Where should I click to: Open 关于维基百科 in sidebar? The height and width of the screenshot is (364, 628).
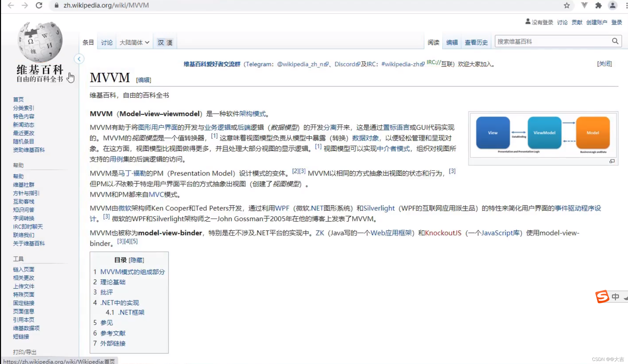point(29,243)
